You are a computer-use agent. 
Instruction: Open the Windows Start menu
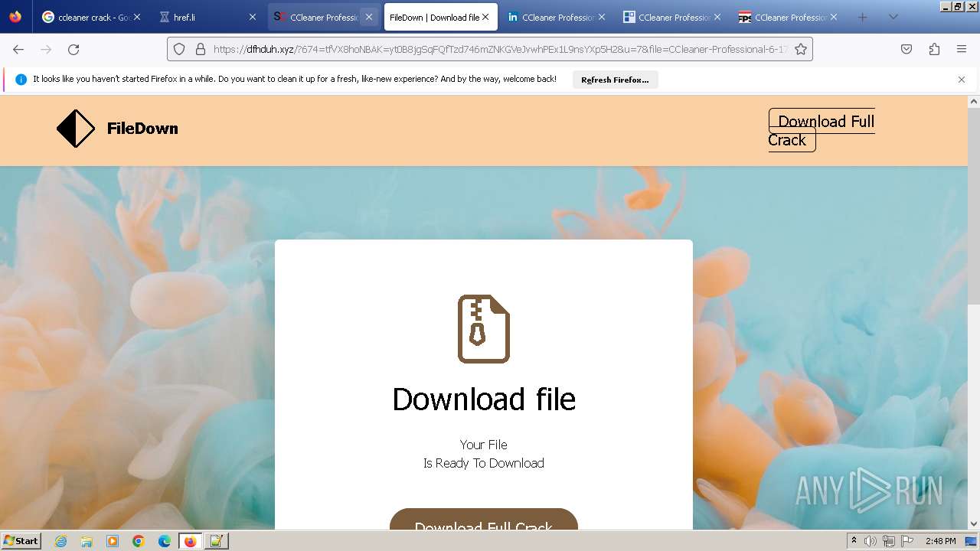(21, 541)
